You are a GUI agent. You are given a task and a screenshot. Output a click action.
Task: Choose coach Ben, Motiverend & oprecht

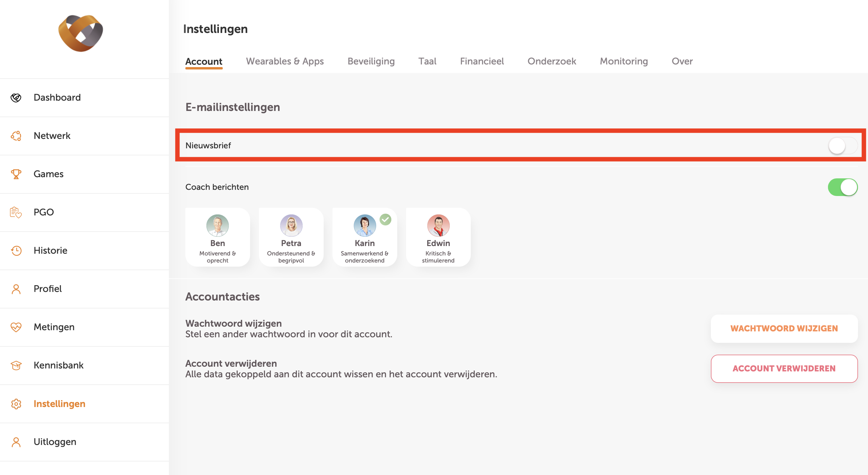click(x=217, y=237)
